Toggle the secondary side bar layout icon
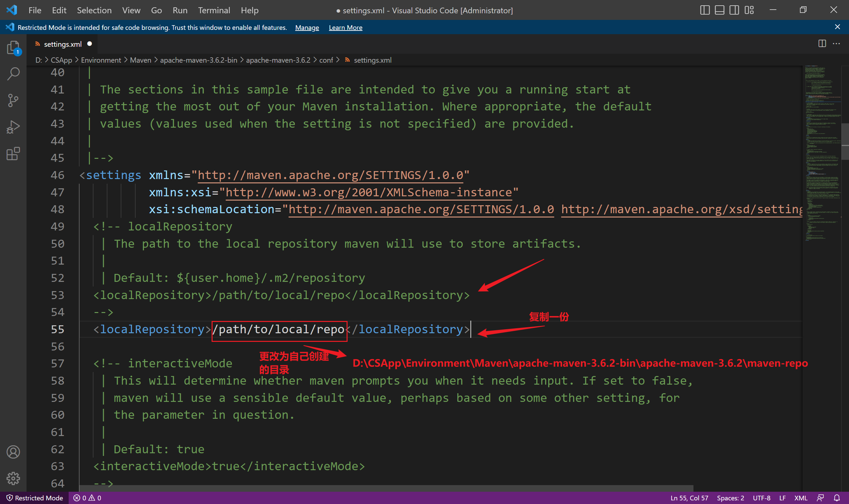The width and height of the screenshot is (849, 504). point(734,10)
